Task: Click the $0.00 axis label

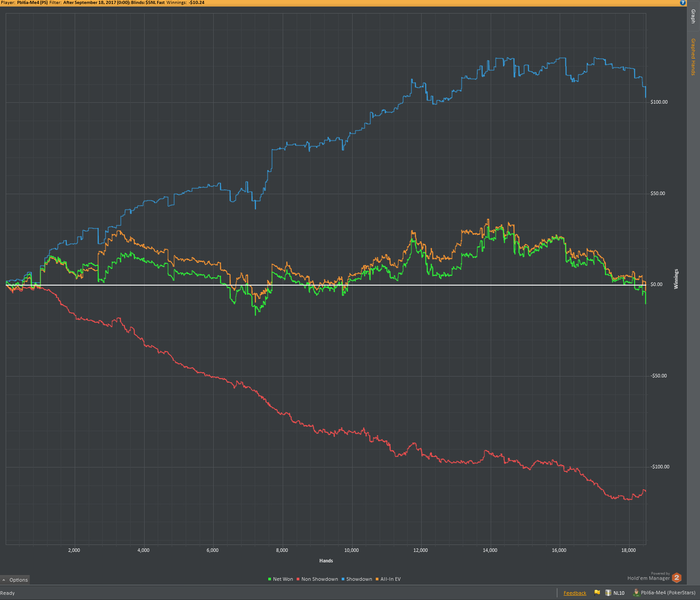Action: tap(656, 284)
